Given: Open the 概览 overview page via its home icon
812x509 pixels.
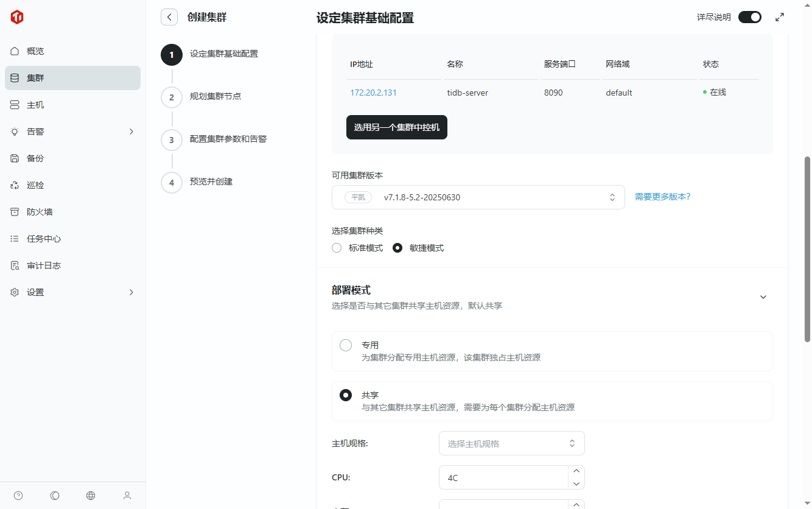Looking at the screenshot, I should [15, 51].
